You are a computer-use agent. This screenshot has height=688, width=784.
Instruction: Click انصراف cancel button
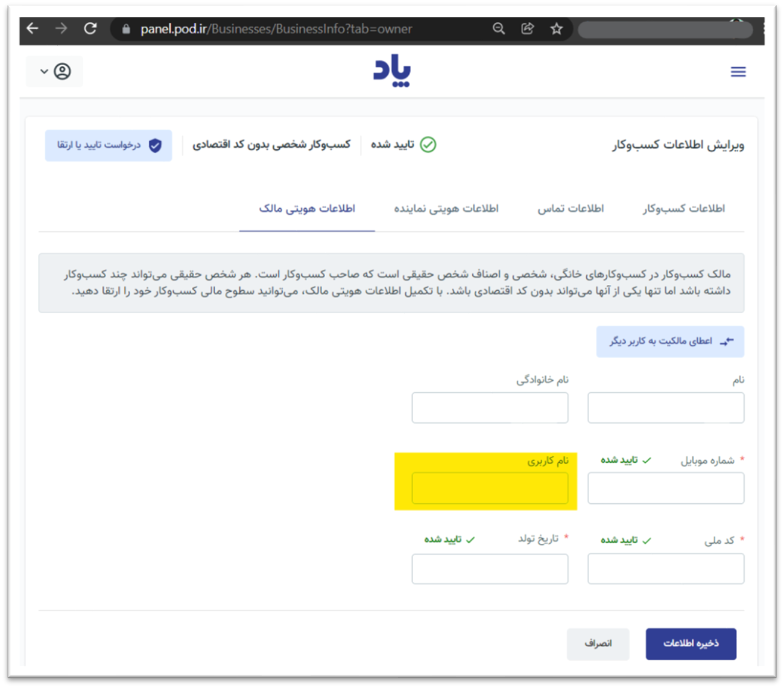coord(598,644)
